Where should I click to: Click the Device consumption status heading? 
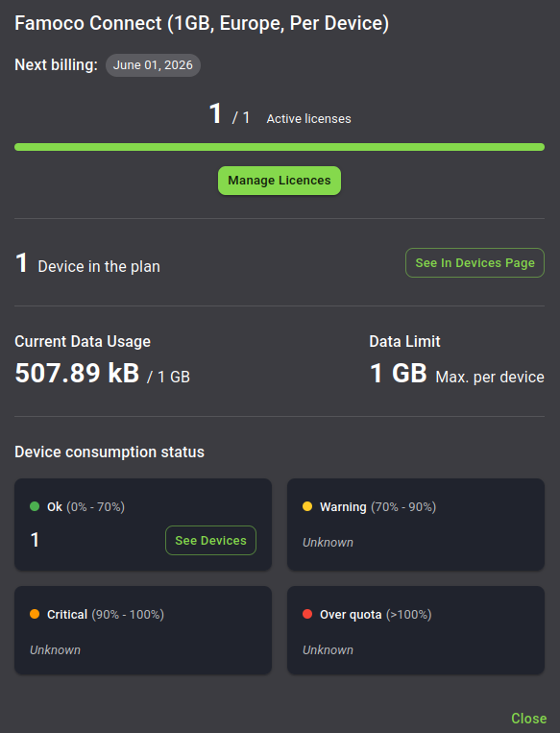[110, 452]
